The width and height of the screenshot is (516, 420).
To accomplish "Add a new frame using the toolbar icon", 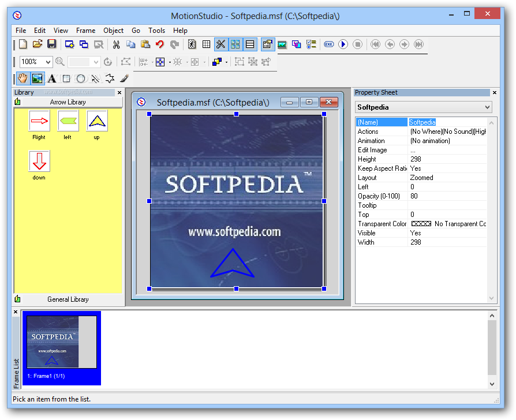I will coord(69,44).
